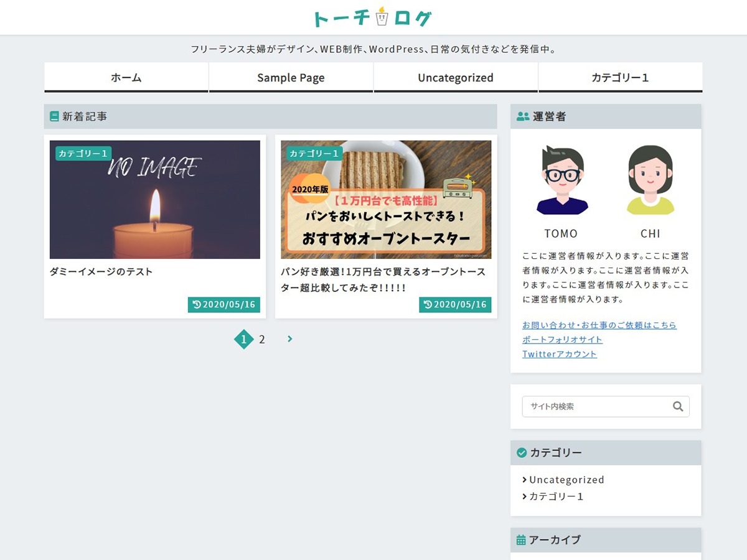Click the TOMO avatar illustration

click(x=561, y=180)
